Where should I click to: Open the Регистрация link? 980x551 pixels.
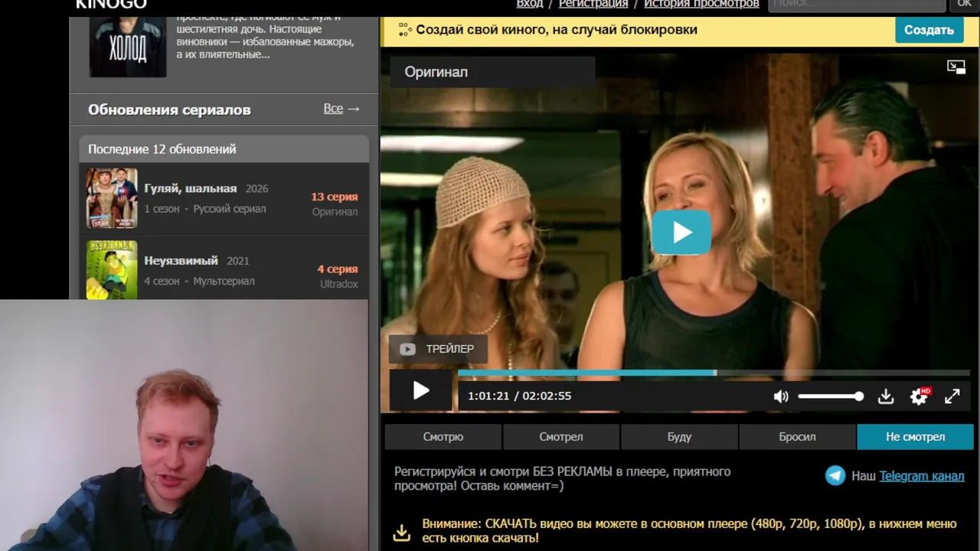pos(593,4)
